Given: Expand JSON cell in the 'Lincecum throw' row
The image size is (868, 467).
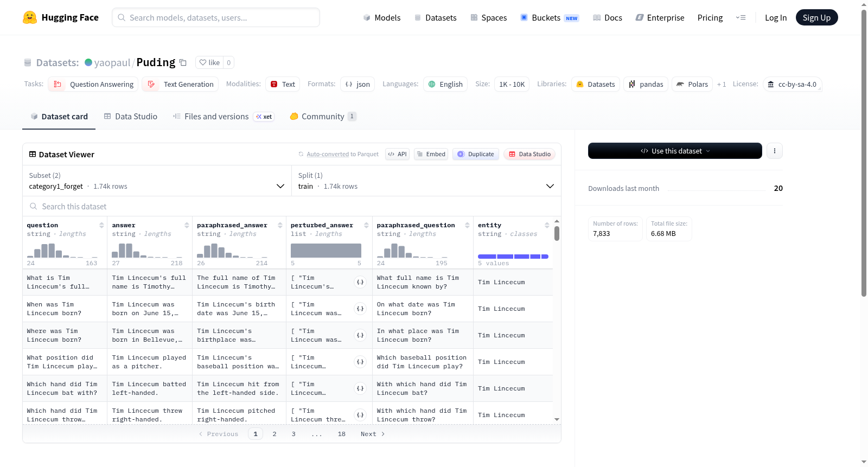Looking at the screenshot, I should [360, 415].
